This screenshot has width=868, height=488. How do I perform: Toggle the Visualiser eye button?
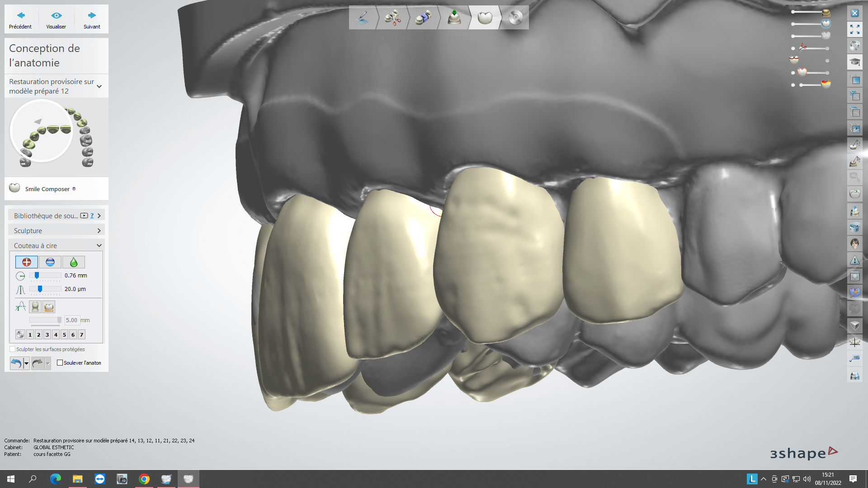56,20
